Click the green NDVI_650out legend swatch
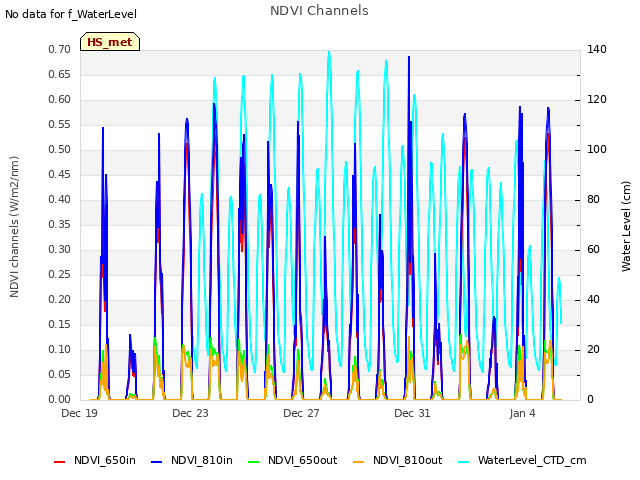This screenshot has width=640, height=480. click(253, 462)
